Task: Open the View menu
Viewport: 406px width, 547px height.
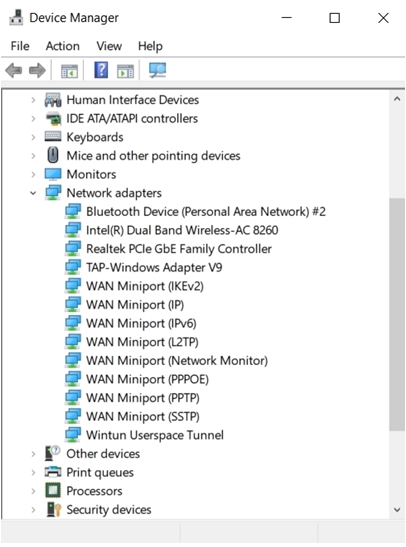Action: point(109,46)
